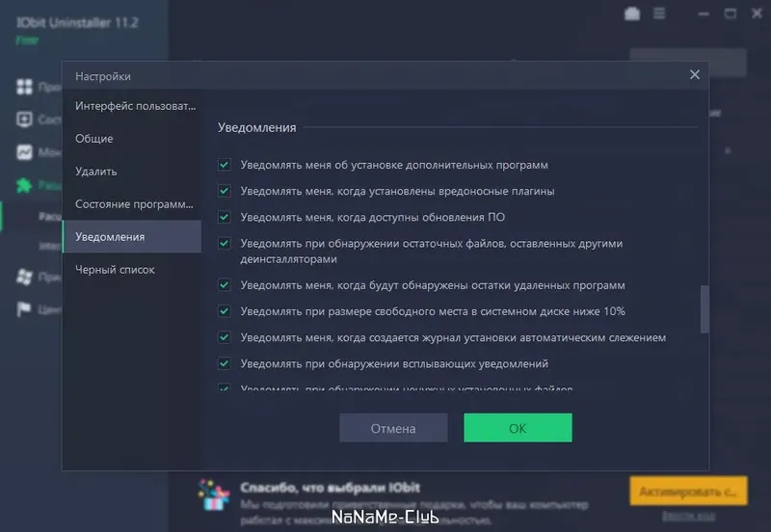Click the software health icon in sidebar
Image resolution: width=771 pixels, height=532 pixels.
click(x=24, y=119)
